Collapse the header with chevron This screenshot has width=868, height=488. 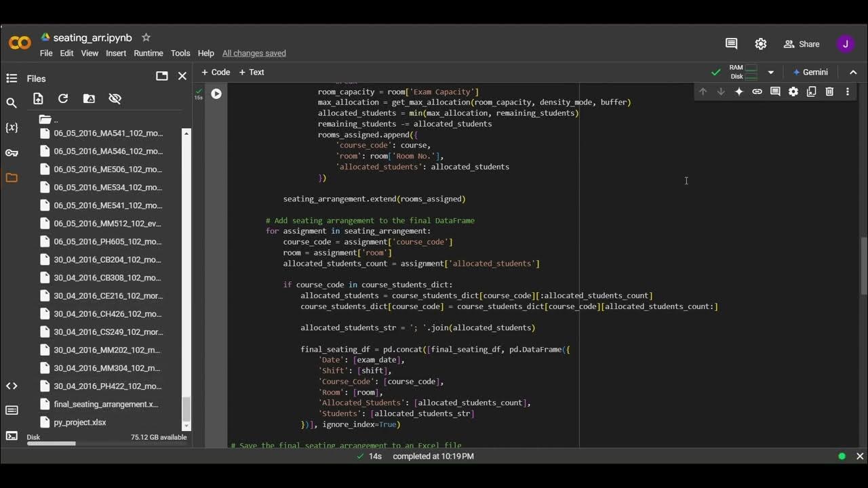click(853, 72)
